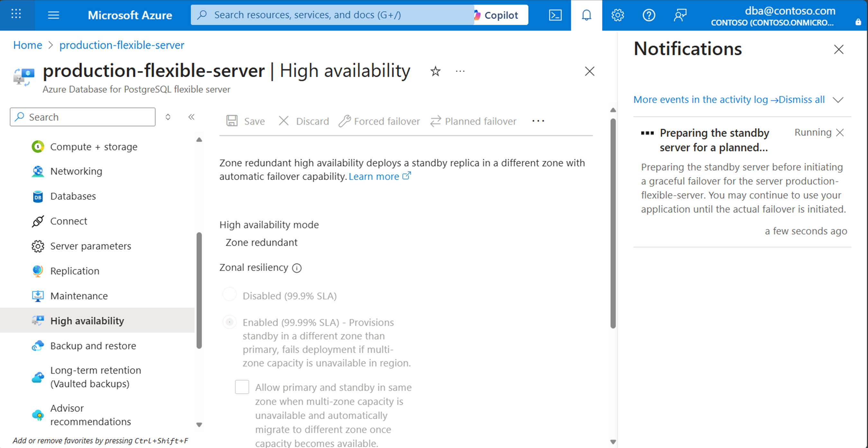
Task: Favorite this page with the star icon
Action: pos(435,71)
